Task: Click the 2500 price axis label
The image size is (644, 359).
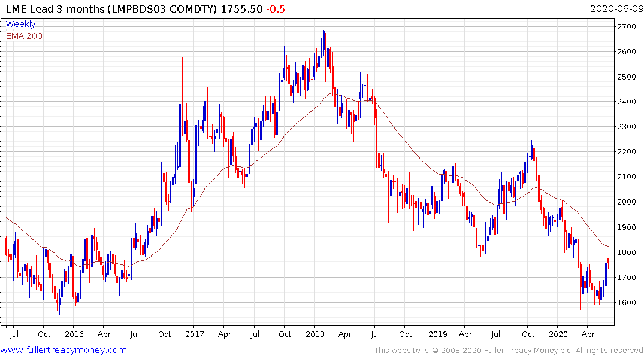Action: pos(627,77)
